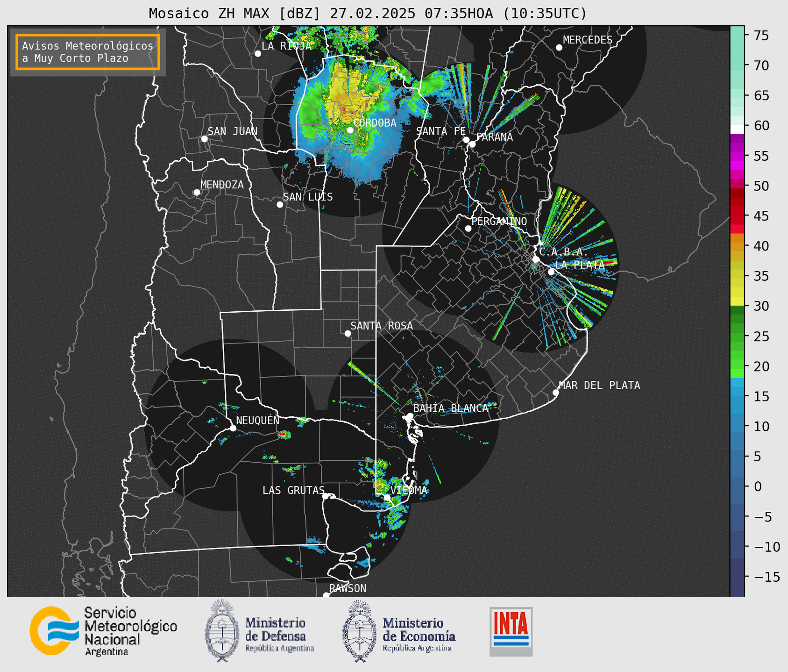The height and width of the screenshot is (672, 788).
Task: Click the green 25 dBZ band in colorbar
Action: (737, 336)
